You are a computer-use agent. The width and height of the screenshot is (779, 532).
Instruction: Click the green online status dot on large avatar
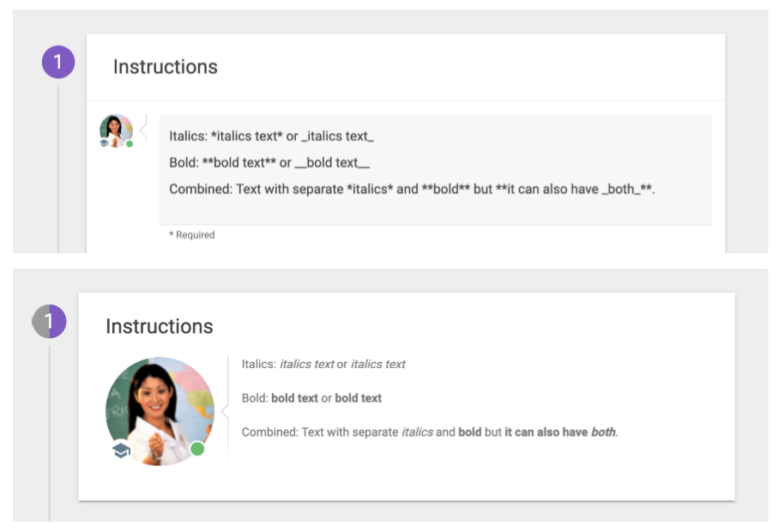[197, 449]
